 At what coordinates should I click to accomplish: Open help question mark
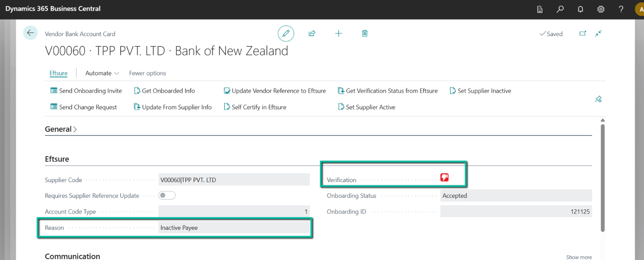point(621,9)
